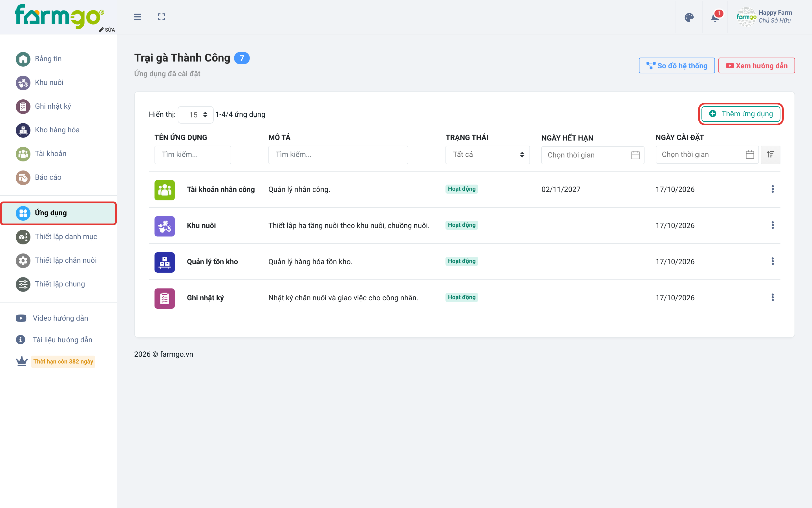
Task: Expand the Trạng thái Tất cả dropdown
Action: coord(487,155)
